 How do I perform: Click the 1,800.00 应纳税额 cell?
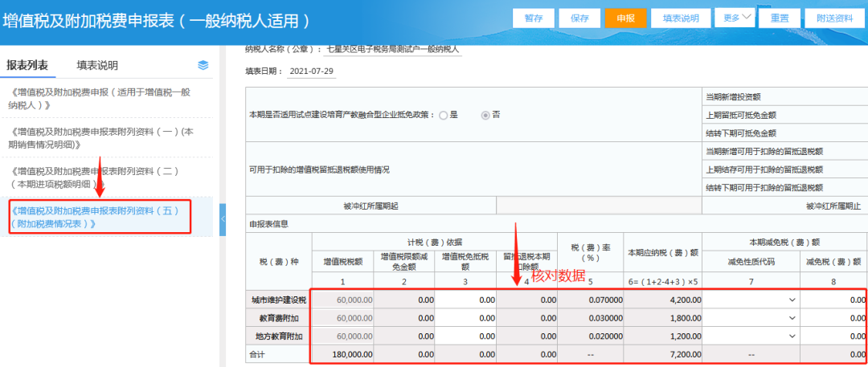pyautogui.click(x=663, y=318)
